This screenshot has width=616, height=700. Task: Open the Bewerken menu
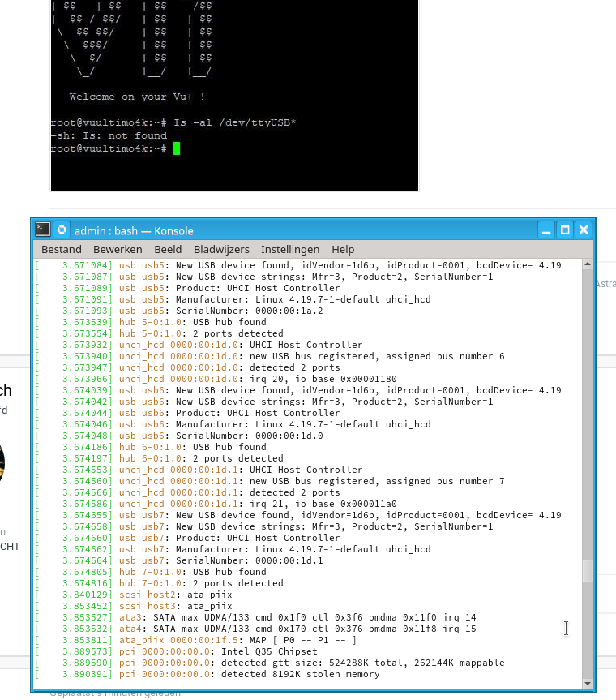118,250
